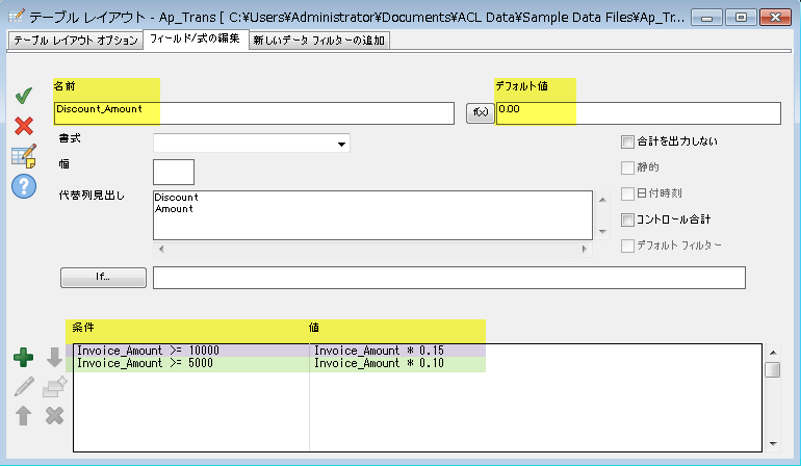Move the condition up with the up arrow
Viewport: 801px width, 466px height.
pyautogui.click(x=24, y=414)
